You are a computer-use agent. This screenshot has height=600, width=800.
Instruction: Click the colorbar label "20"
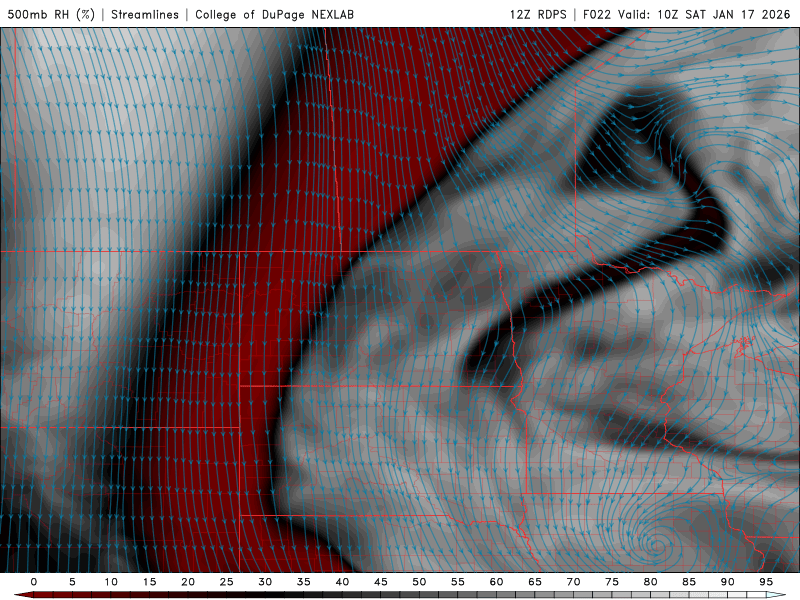(188, 582)
